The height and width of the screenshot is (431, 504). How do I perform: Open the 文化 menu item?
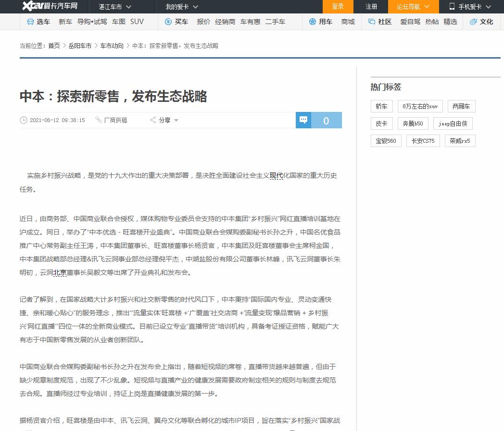point(486,22)
